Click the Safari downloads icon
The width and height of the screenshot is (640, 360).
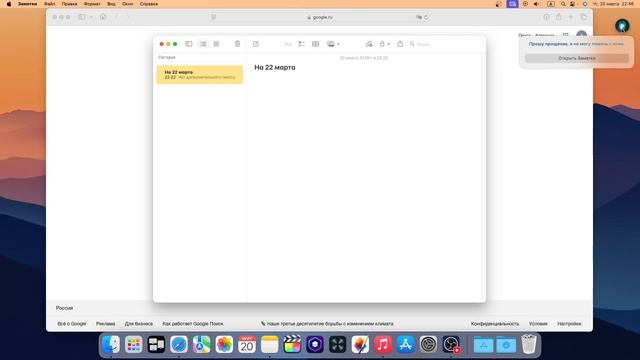coord(546,17)
